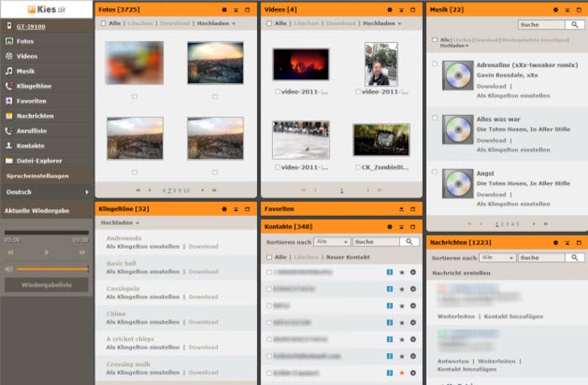Open the Hochladen dropdown in Klingeltöne panel
The height and width of the screenshot is (385, 588).
point(120,223)
